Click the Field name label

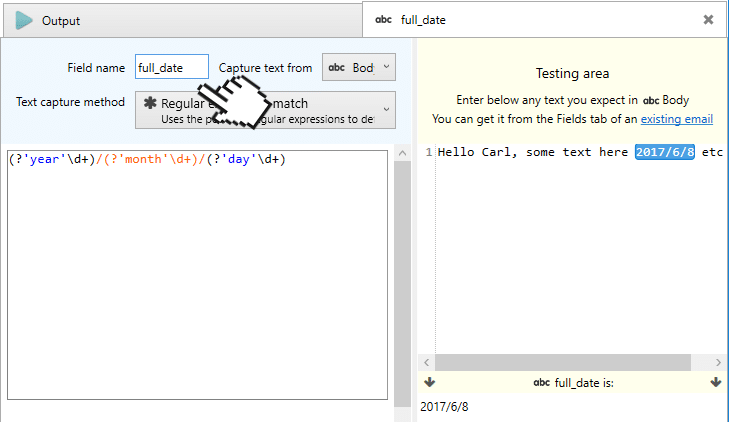click(x=96, y=68)
